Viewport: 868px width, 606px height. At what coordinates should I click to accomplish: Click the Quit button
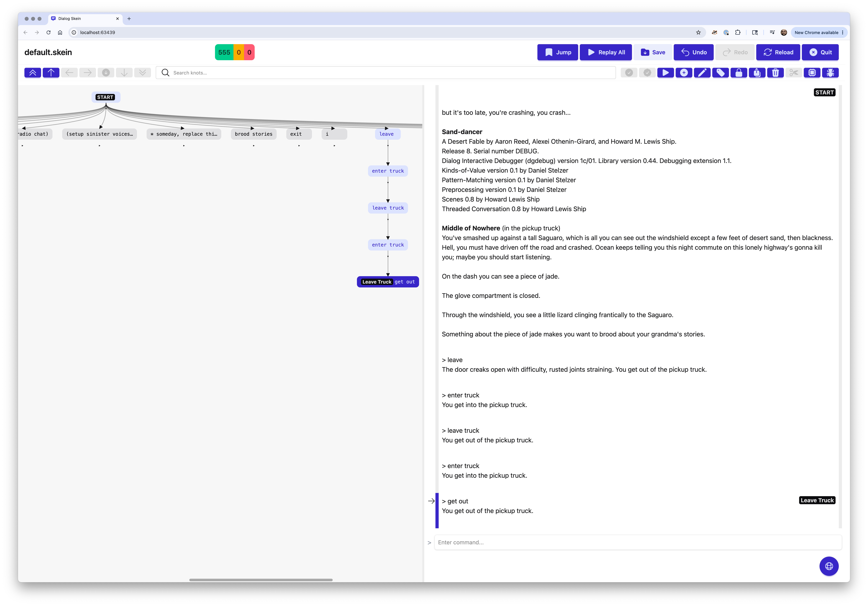(820, 52)
